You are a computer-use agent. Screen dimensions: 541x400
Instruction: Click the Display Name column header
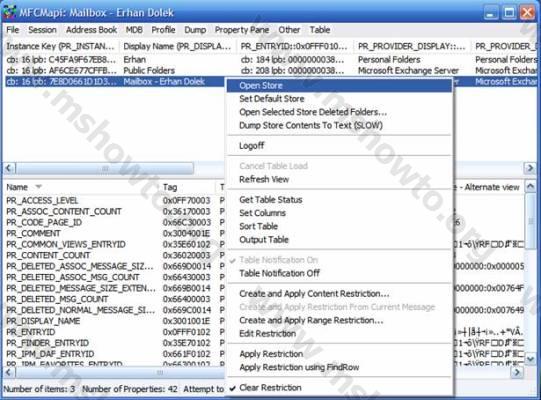177,46
